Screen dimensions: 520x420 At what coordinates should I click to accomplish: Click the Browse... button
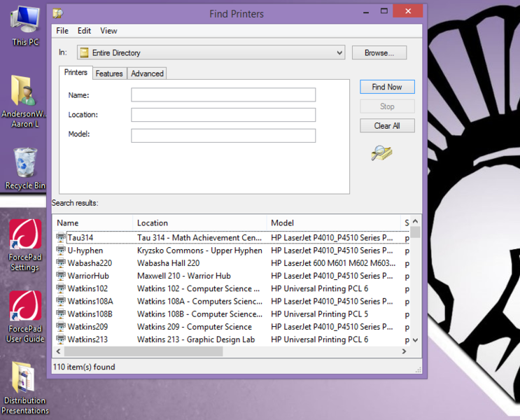click(379, 52)
